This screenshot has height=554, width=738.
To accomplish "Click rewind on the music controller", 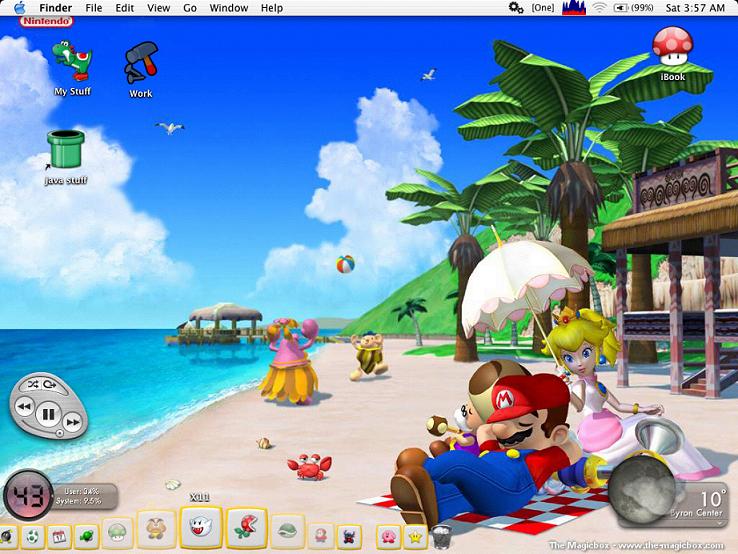I will 24,406.
